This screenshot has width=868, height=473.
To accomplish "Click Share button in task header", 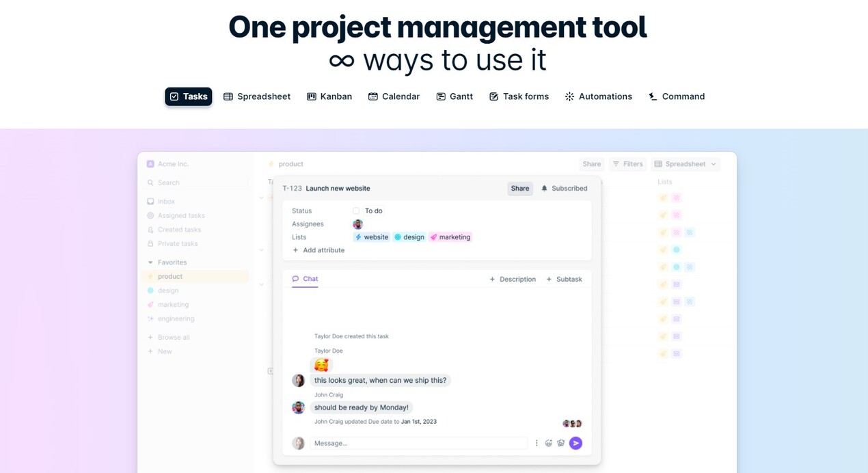I will [519, 189].
